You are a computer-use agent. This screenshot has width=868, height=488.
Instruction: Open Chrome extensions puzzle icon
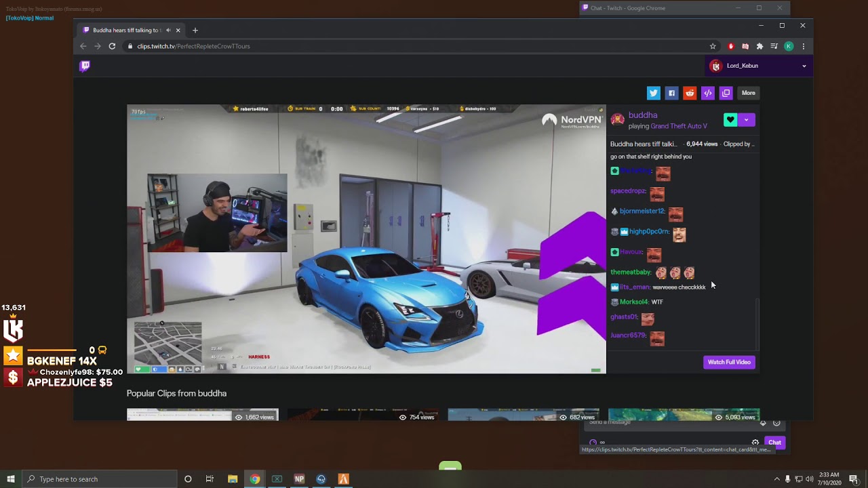tap(759, 46)
